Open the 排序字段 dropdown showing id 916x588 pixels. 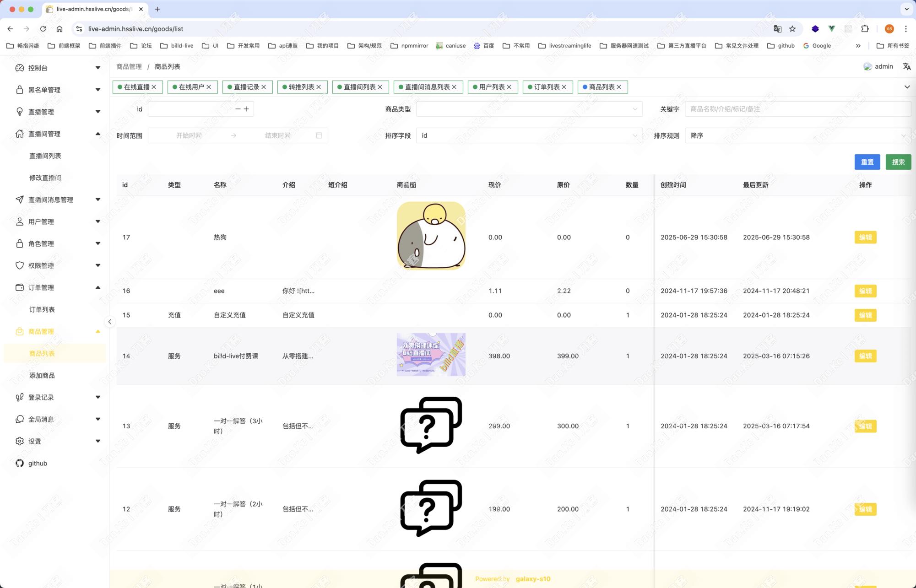(529, 135)
